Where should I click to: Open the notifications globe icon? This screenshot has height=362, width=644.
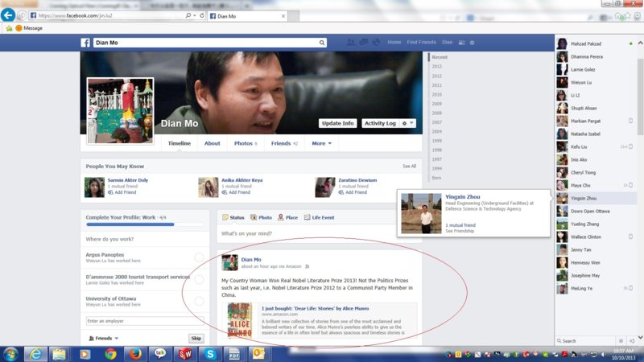(x=374, y=42)
